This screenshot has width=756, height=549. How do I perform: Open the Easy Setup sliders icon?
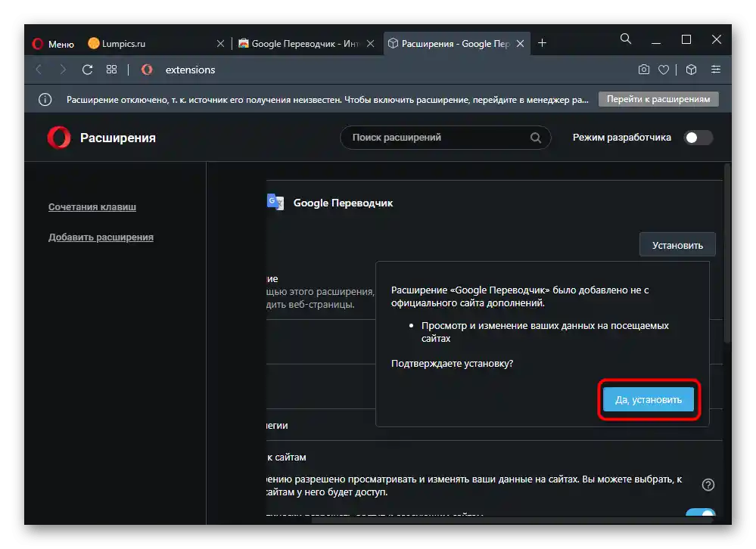point(716,70)
